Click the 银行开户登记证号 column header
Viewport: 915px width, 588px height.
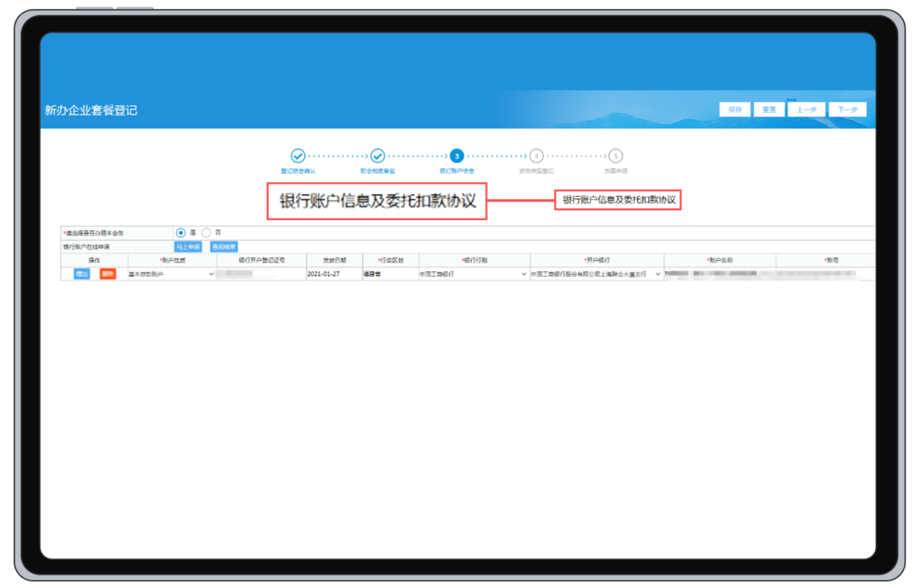[262, 260]
